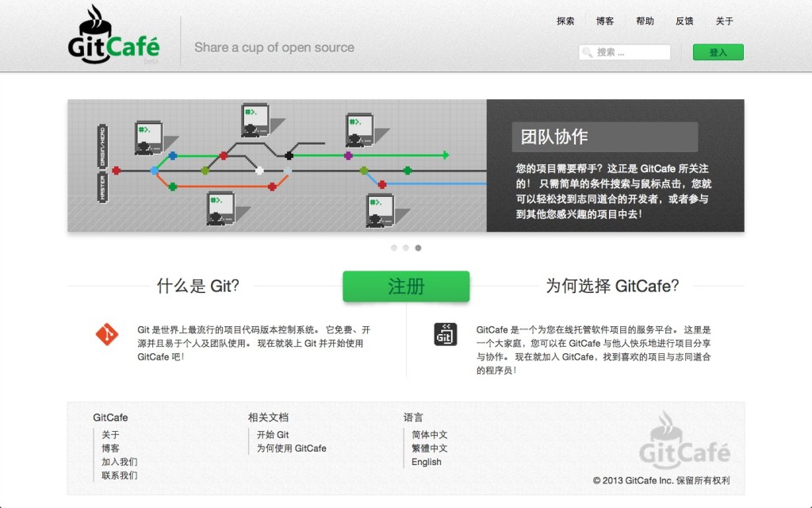Viewport: 812px width, 508px height.
Task: Click the orange Git diamond icon
Action: click(107, 334)
